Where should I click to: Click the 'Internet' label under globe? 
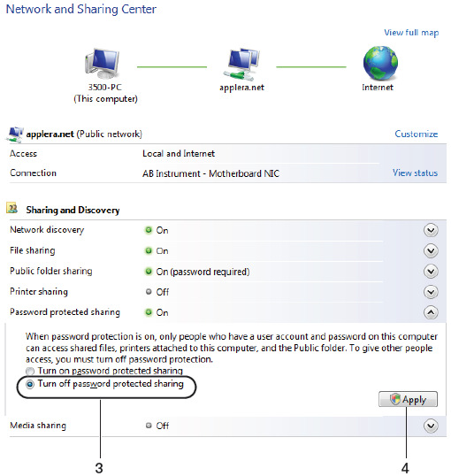378,88
